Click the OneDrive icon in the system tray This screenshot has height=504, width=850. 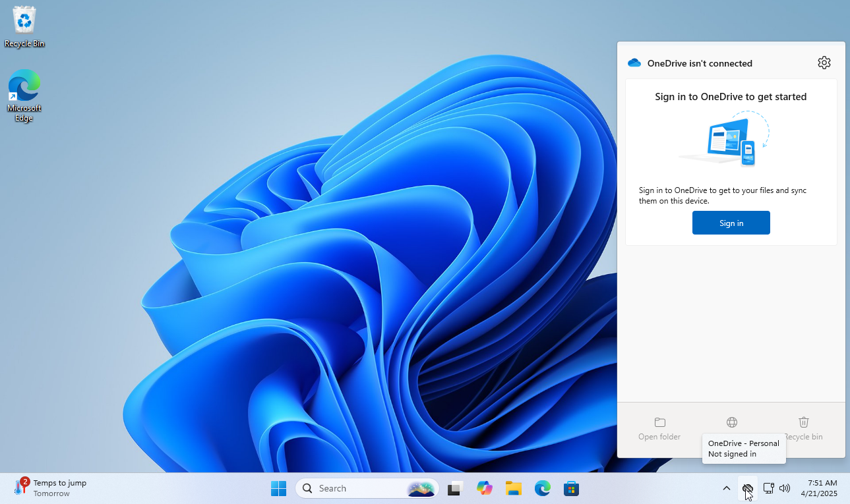tap(748, 488)
